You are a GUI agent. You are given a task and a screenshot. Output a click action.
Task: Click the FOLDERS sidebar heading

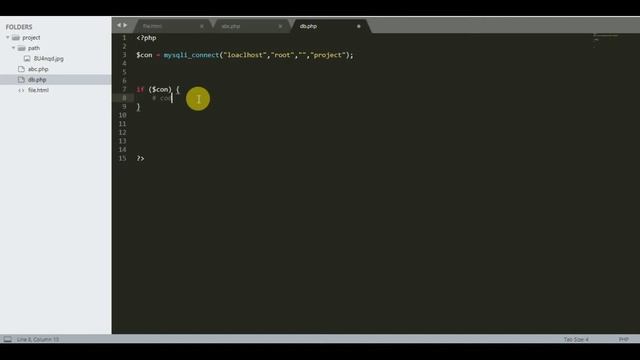click(x=19, y=27)
